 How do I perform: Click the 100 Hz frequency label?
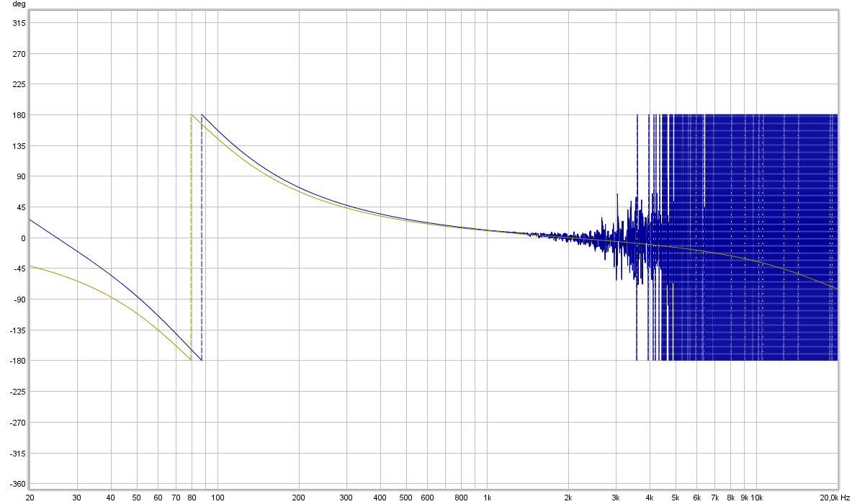click(x=218, y=498)
